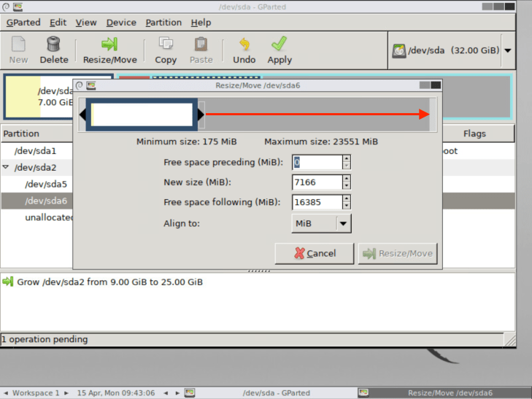Decrease New size value
This screenshot has height=399, width=532.
click(x=346, y=186)
